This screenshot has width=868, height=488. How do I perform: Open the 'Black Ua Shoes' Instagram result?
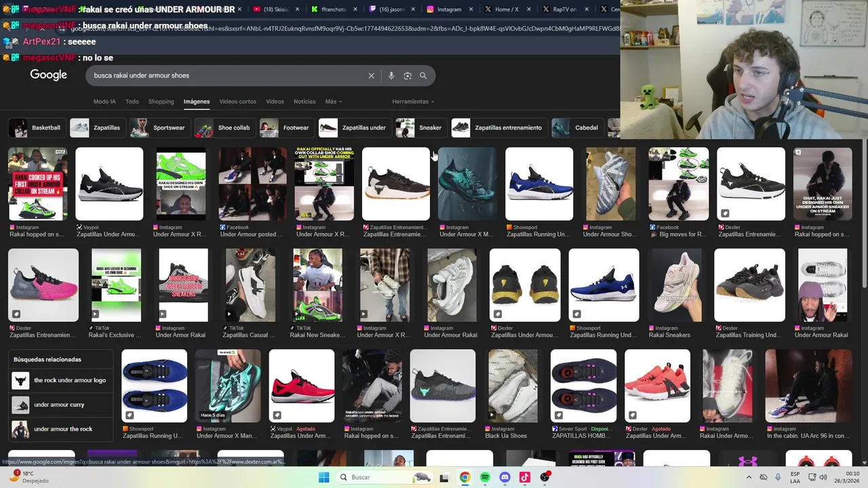(x=513, y=386)
